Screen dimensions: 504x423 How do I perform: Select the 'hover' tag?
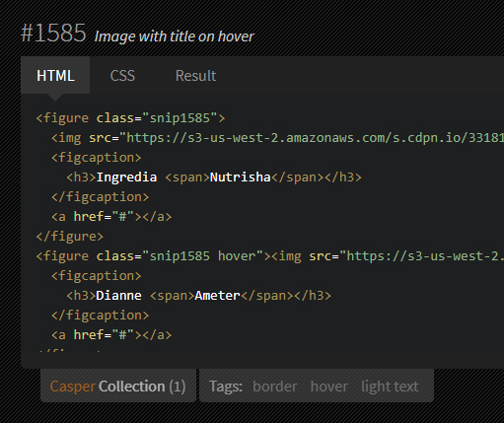click(329, 387)
